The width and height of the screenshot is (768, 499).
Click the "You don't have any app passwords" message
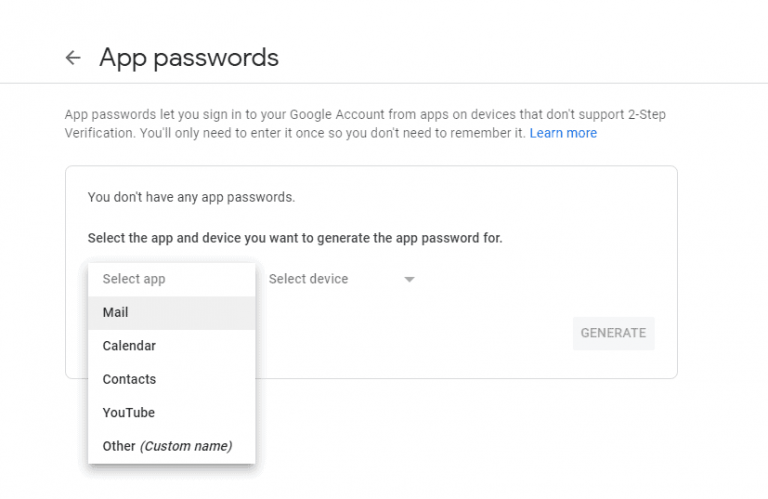click(191, 197)
